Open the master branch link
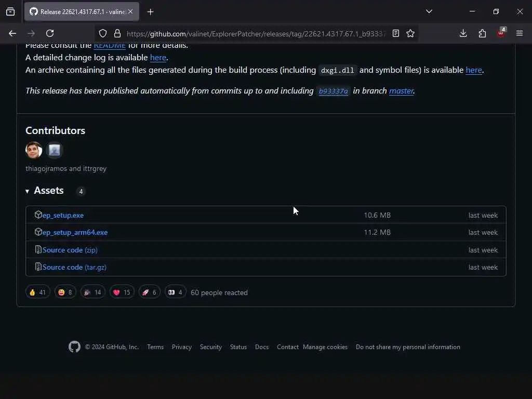This screenshot has height=399, width=532. (x=401, y=90)
